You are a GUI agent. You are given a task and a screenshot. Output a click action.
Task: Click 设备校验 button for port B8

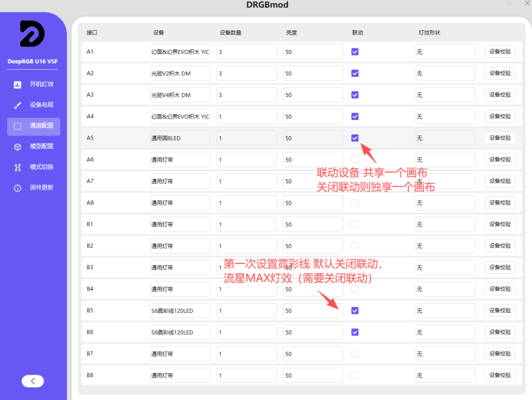click(x=500, y=375)
